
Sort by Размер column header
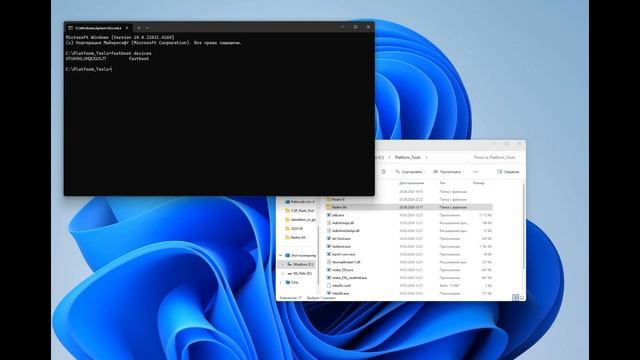point(478,183)
